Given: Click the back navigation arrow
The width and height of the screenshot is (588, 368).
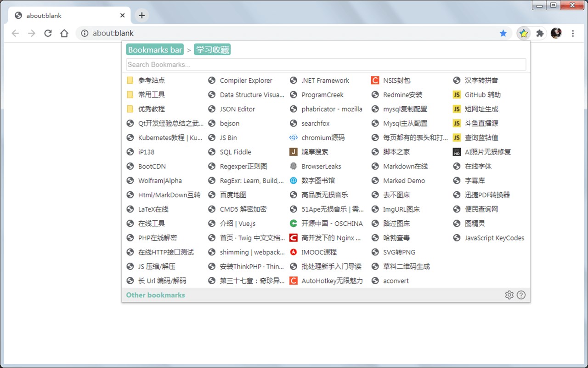Looking at the screenshot, I should pos(15,33).
